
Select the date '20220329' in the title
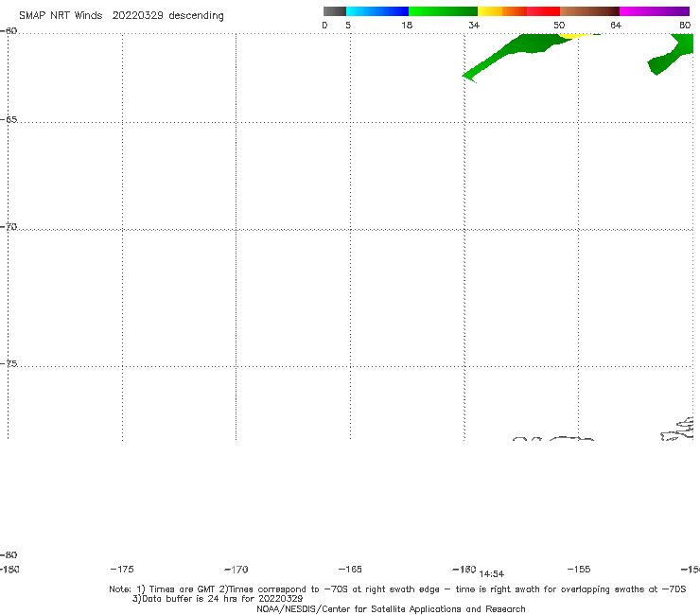coord(137,15)
